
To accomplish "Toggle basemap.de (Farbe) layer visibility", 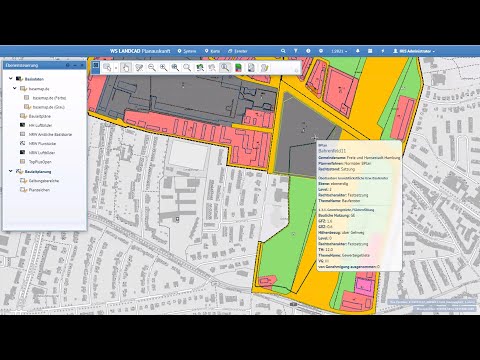I will [27, 98].
